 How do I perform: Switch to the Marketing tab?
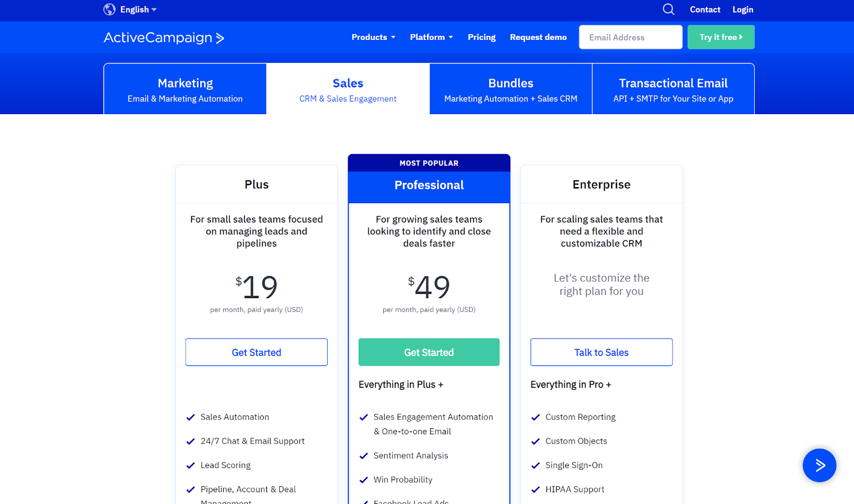185,89
